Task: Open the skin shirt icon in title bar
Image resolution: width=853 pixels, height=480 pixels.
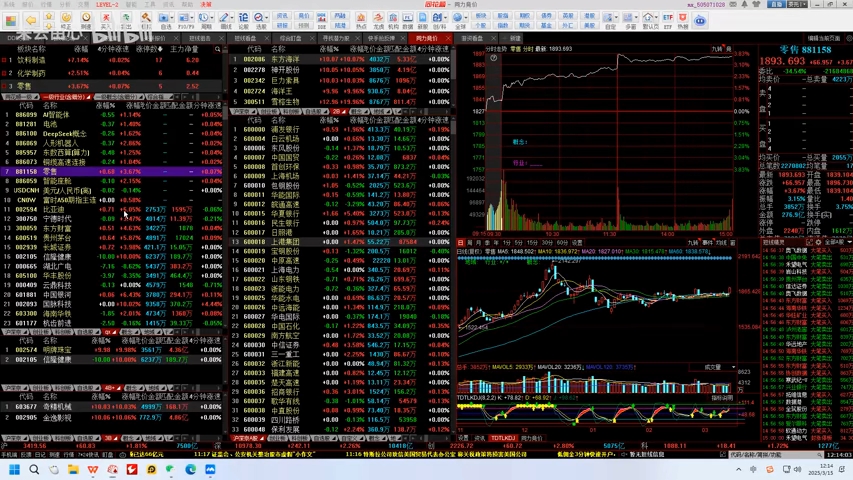Action: click(756, 4)
